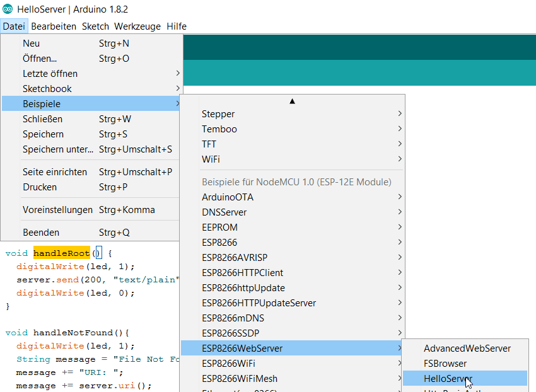Expand the ESP8266mDNS examples submenu
The width and height of the screenshot is (536, 392).
point(233,318)
